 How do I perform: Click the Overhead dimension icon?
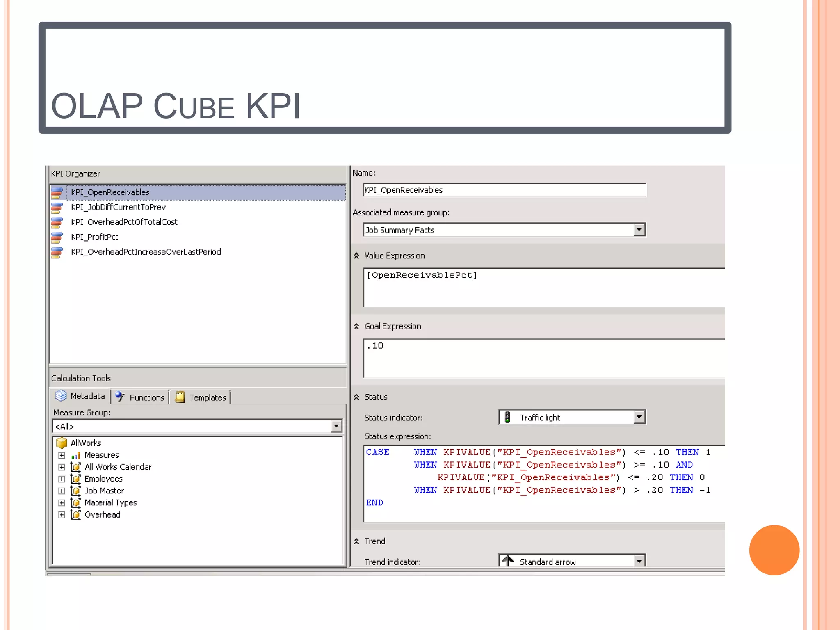point(76,514)
